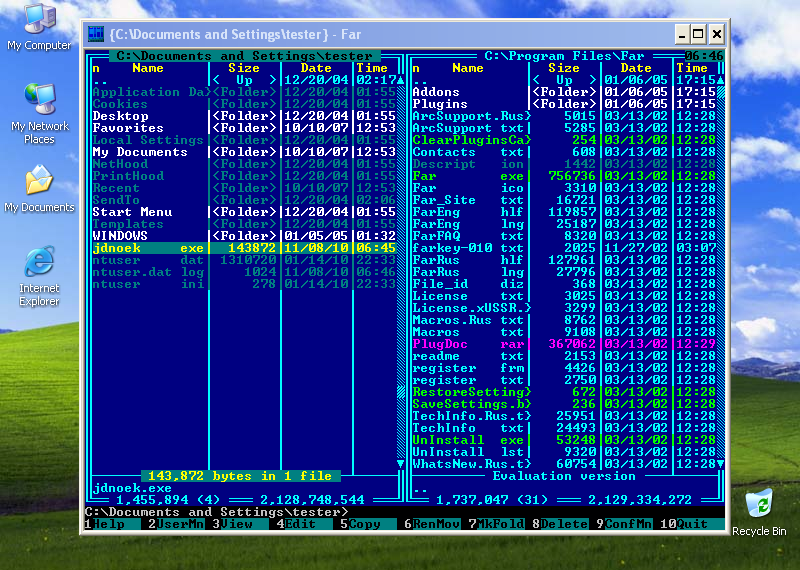Click Far window title bar icon
The image size is (800, 570).
pyautogui.click(x=97, y=34)
